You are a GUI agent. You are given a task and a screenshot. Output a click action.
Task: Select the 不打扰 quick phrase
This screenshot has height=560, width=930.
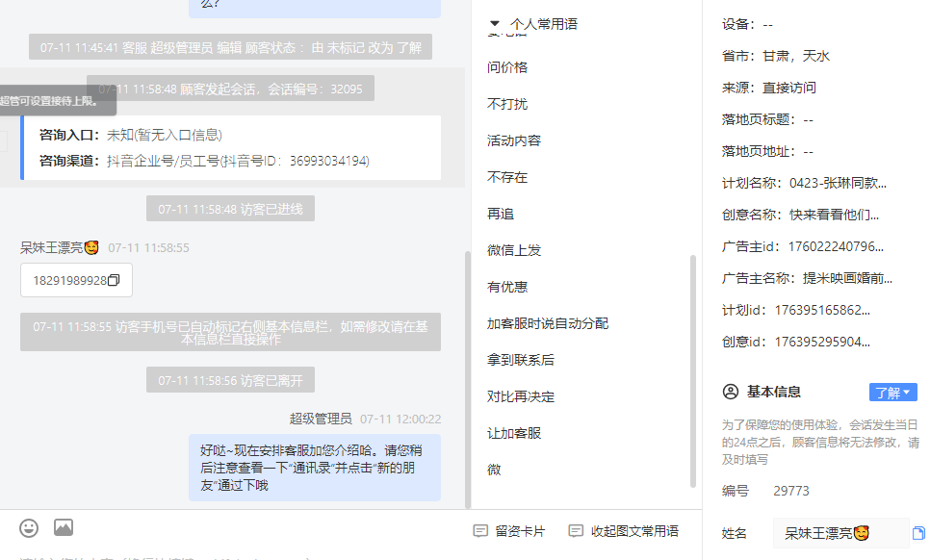[507, 104]
